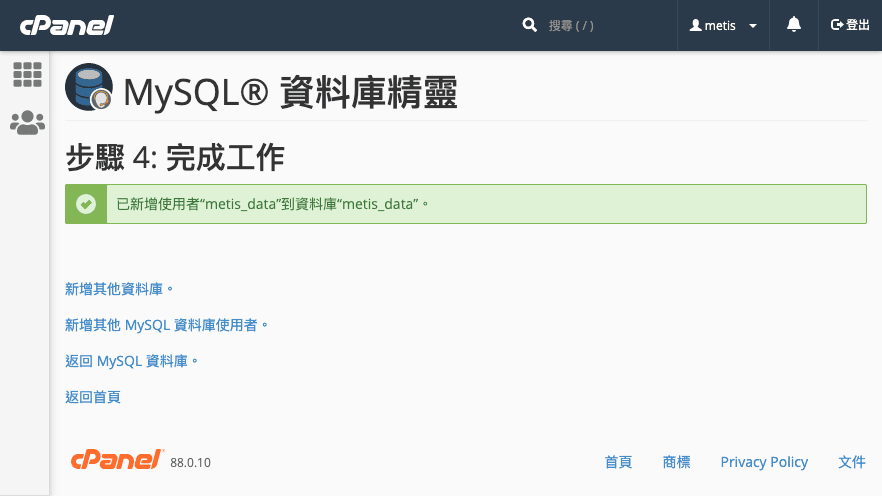Click the 新增其他資料庫 link

click(119, 289)
